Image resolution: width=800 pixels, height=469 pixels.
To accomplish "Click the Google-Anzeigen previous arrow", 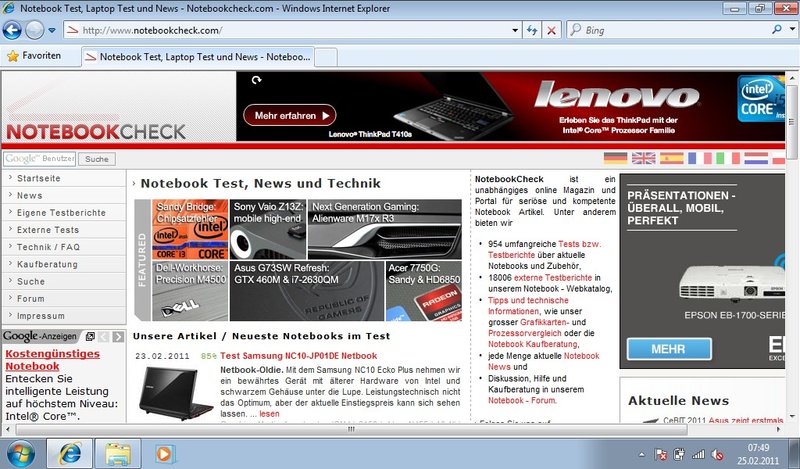I will coord(104,336).
